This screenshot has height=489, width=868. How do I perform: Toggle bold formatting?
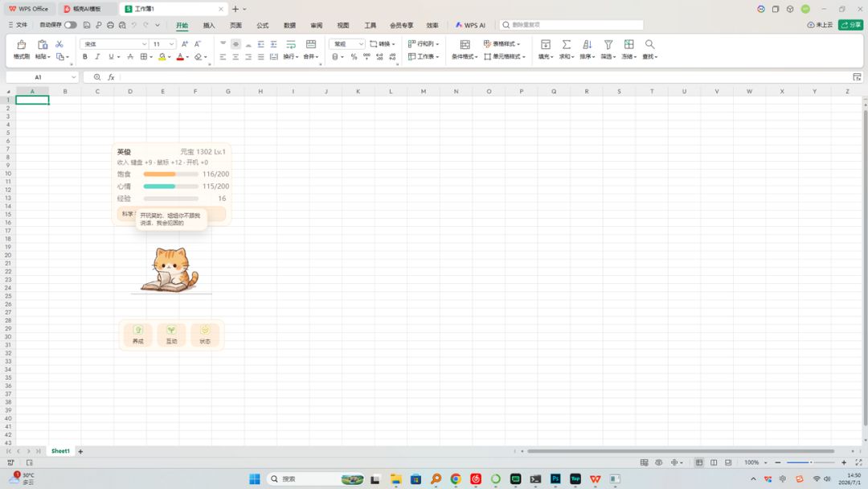click(84, 56)
